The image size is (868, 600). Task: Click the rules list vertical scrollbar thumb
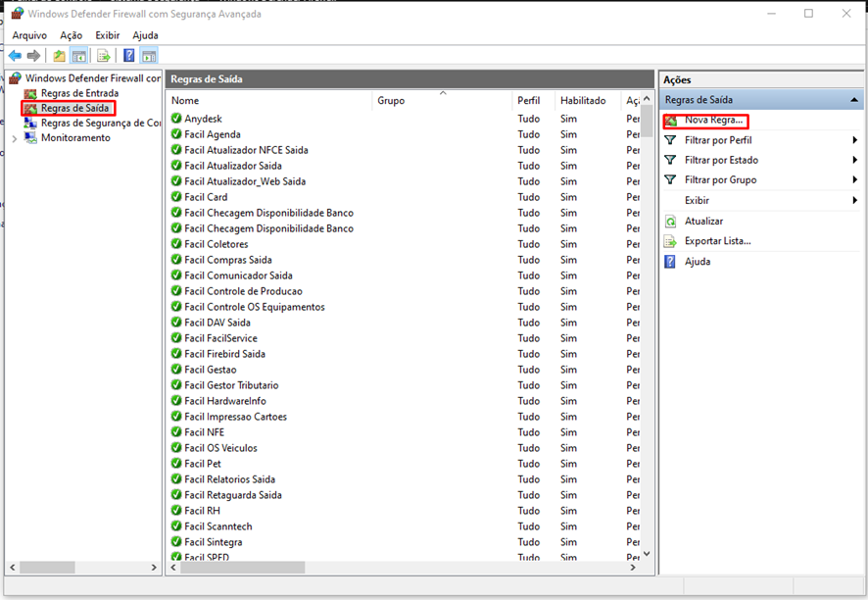647,122
